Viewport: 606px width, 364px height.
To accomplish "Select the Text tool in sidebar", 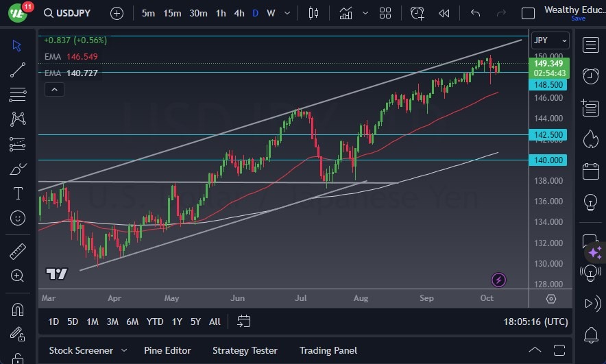I will (18, 193).
